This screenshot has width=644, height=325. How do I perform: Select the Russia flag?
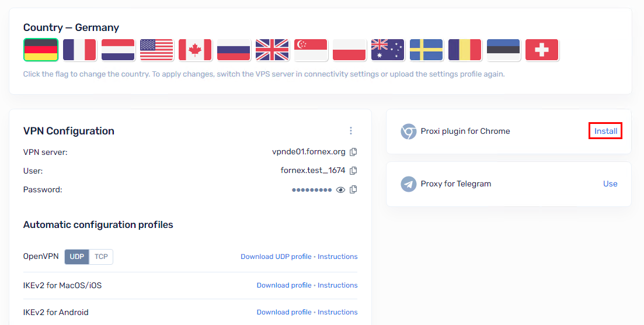(x=234, y=50)
